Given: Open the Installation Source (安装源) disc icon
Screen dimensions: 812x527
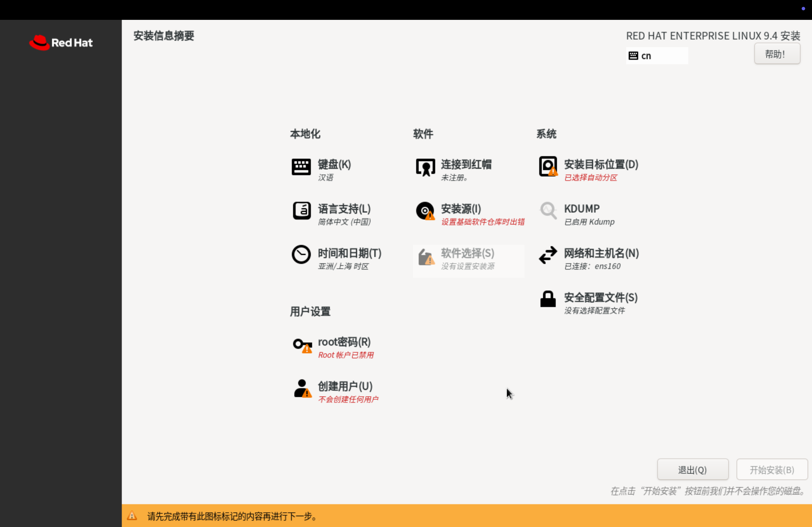Looking at the screenshot, I should (x=425, y=211).
